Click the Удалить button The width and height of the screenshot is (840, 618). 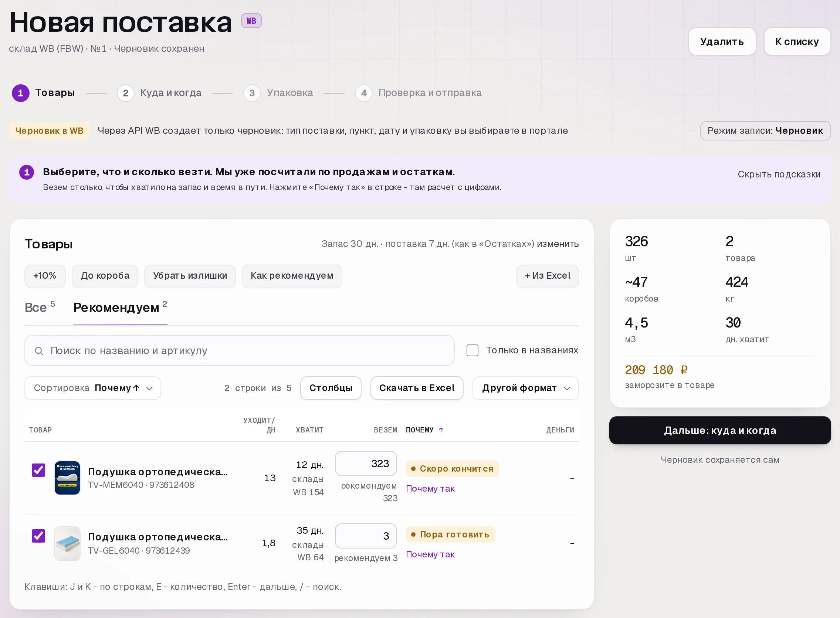pos(722,41)
